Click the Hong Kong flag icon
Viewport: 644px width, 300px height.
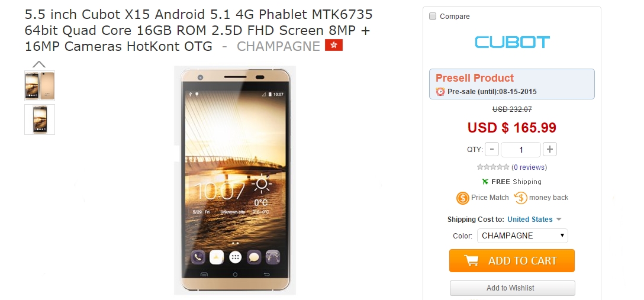(333, 46)
